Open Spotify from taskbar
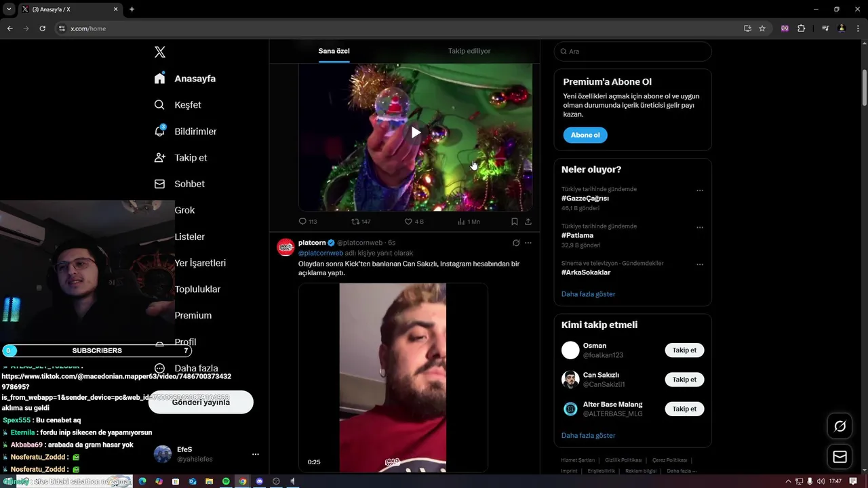 [226, 481]
